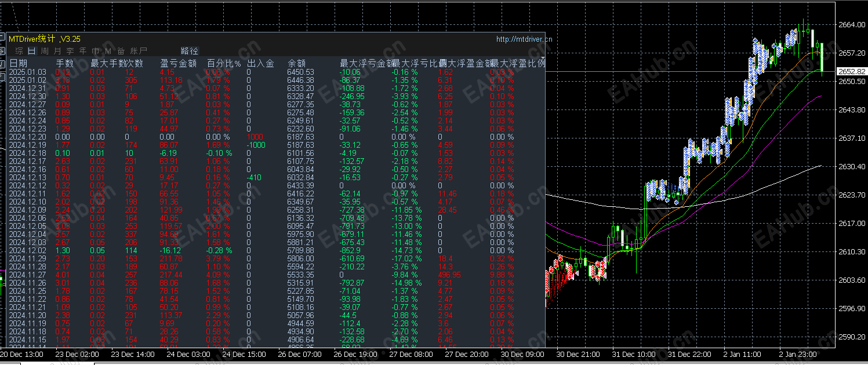Click the red 1000 deposit value
Viewport: 868px width, 365px height.
(255, 137)
